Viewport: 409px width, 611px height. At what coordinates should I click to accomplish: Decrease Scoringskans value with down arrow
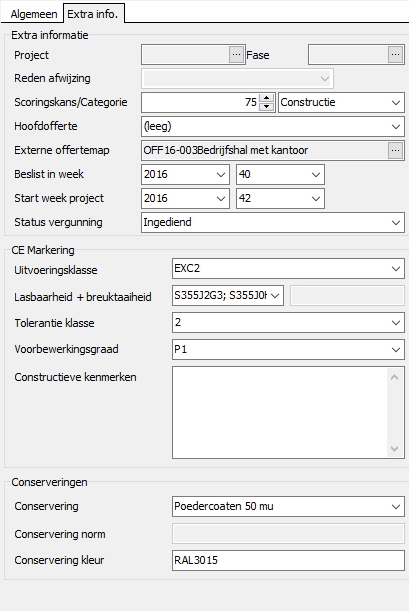[x=266, y=107]
